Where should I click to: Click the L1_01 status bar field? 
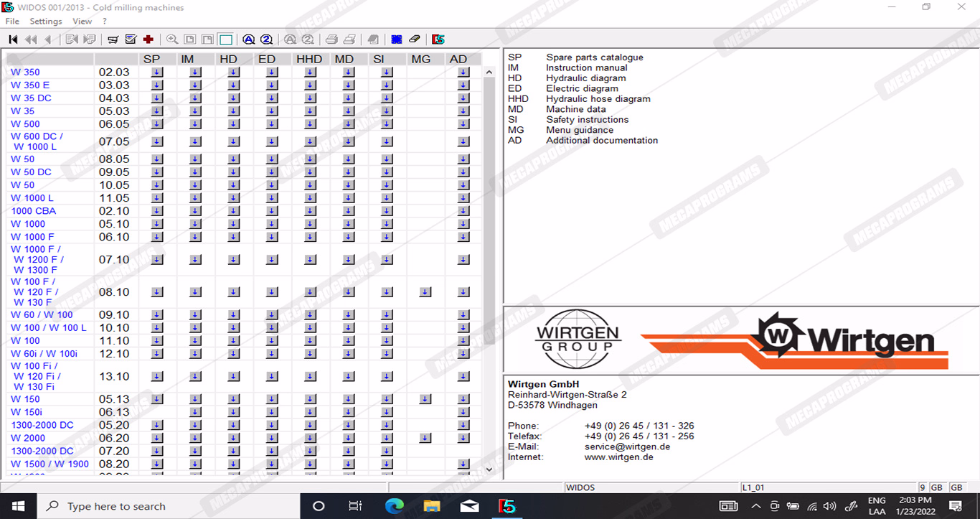[x=828, y=487]
